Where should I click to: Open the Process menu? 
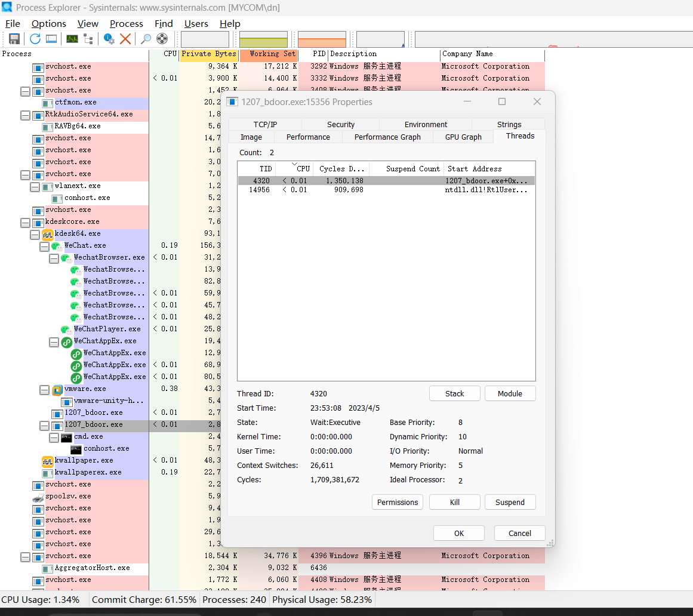click(126, 24)
